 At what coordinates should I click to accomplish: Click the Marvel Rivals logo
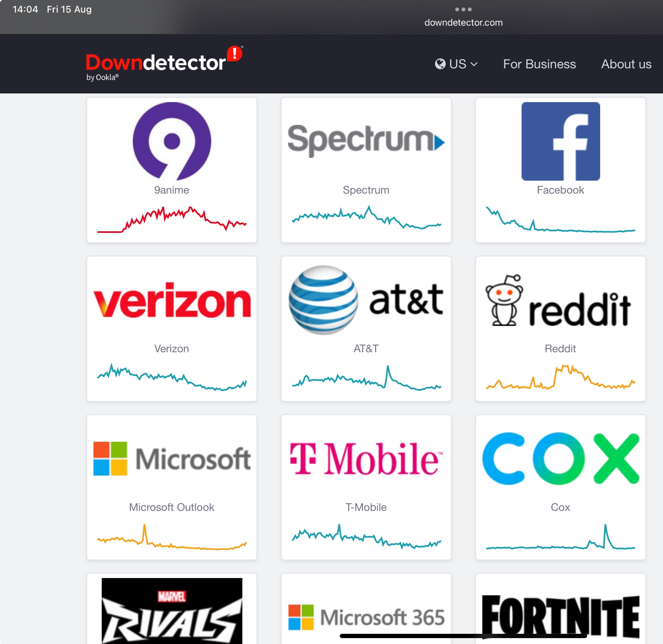[x=172, y=611]
